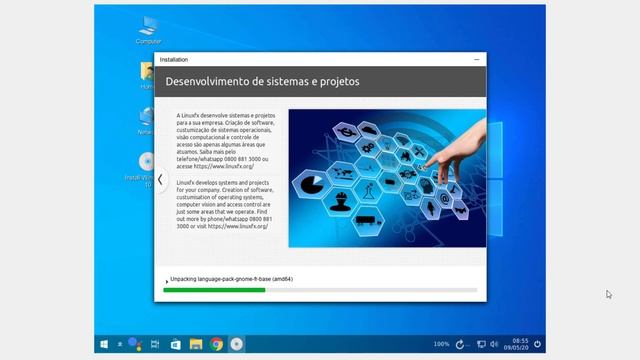Minimize the Installation window
Image resolution: width=640 pixels, height=360 pixels.
(x=476, y=60)
